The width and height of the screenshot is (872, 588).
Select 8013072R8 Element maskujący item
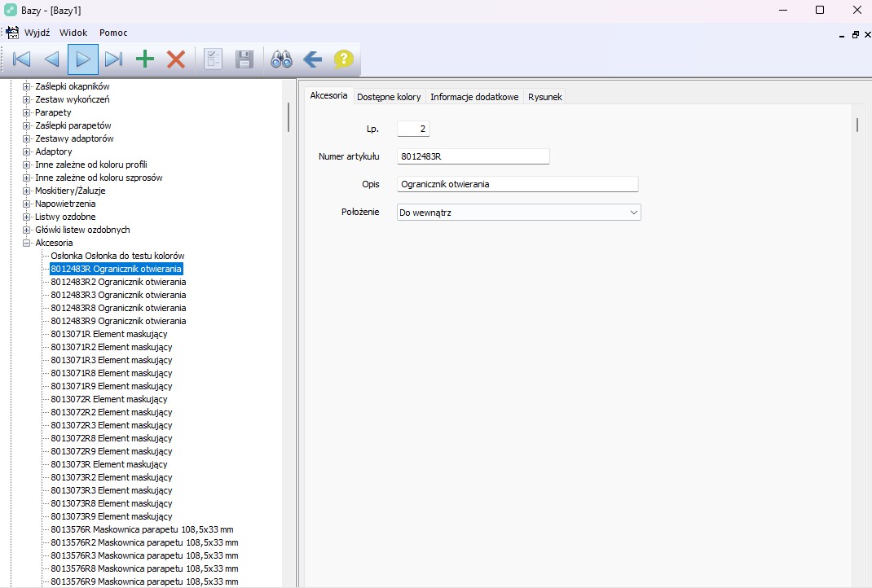112,438
